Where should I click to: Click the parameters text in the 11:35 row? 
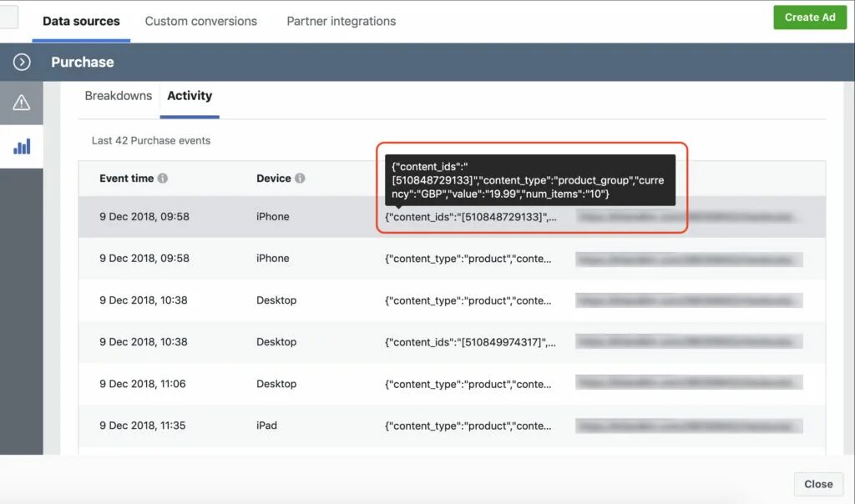[x=468, y=426]
